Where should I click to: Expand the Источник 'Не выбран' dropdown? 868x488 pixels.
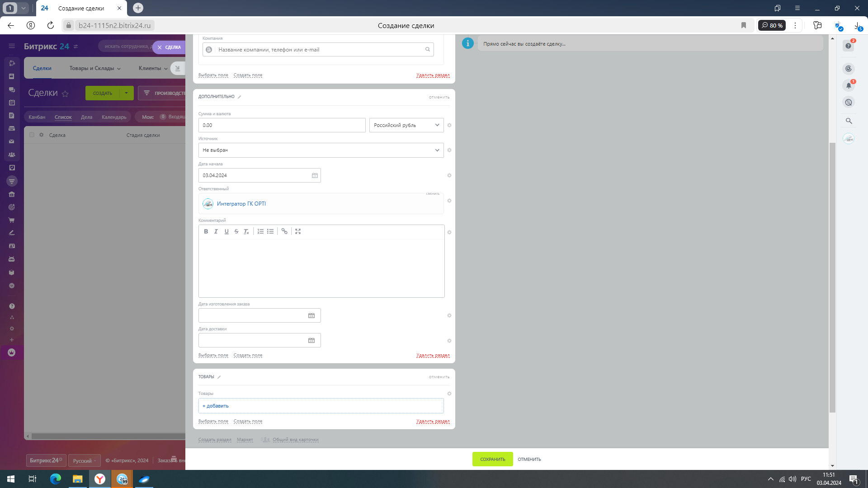coord(321,150)
